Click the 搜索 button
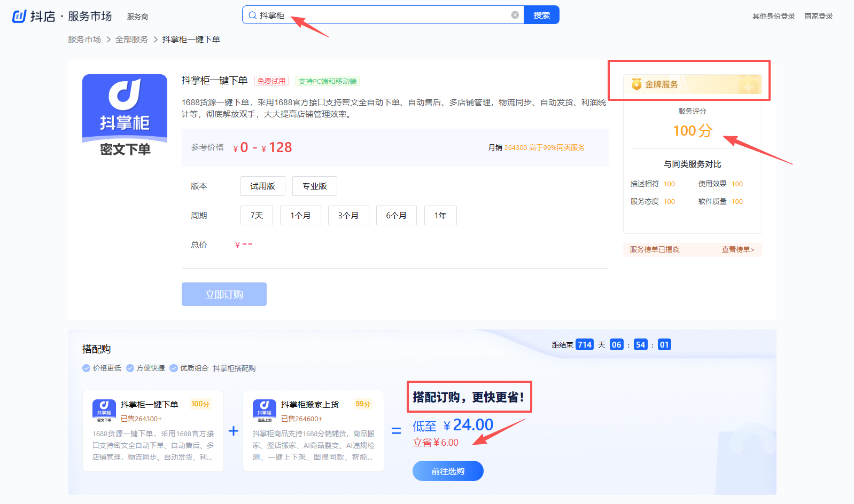This screenshot has width=854, height=504. click(x=541, y=15)
